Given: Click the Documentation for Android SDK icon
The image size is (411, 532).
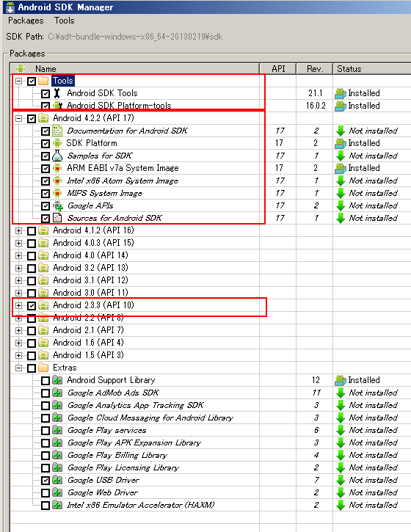Looking at the screenshot, I should click(57, 131).
